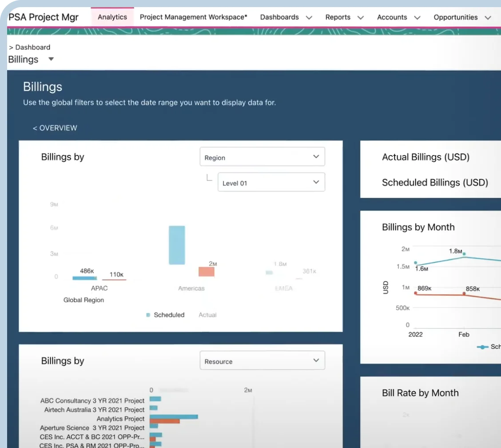This screenshot has height=448, width=501.
Task: Open the Level 01 dropdown
Action: (271, 183)
